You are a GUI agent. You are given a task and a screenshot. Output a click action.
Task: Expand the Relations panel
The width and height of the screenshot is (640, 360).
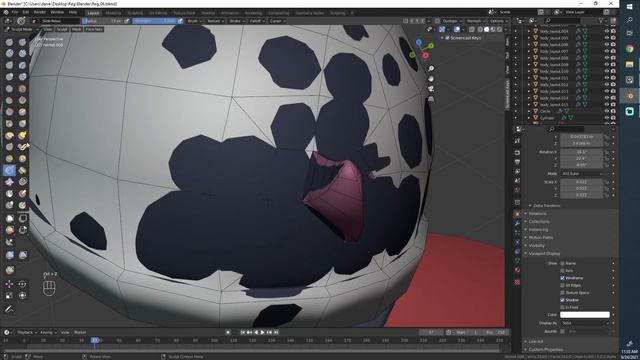(538, 213)
